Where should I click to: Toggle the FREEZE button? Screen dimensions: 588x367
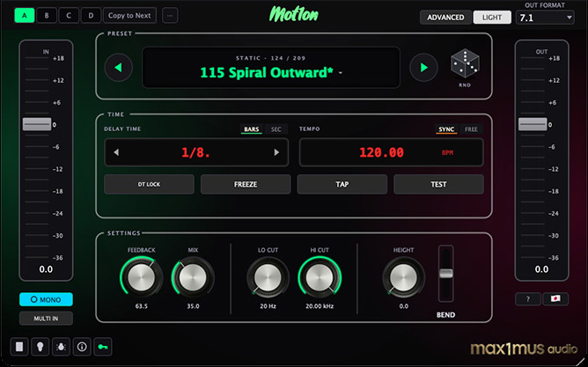click(x=246, y=185)
